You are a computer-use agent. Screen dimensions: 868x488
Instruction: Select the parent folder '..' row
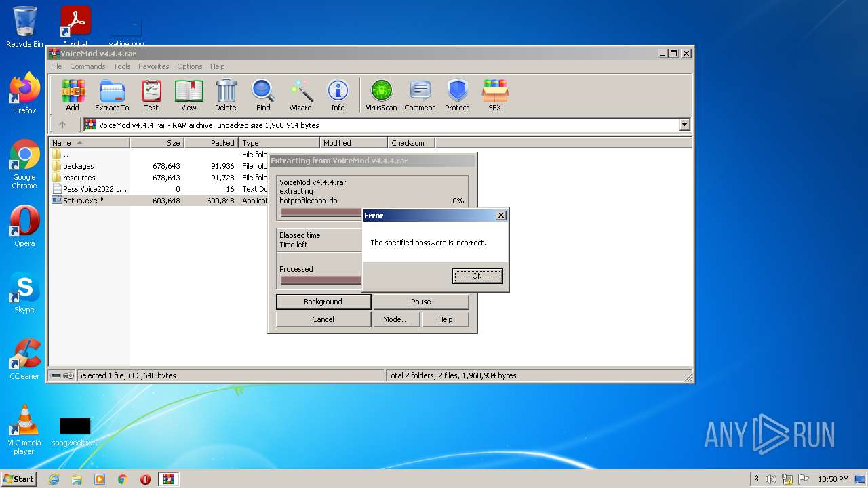pos(159,155)
